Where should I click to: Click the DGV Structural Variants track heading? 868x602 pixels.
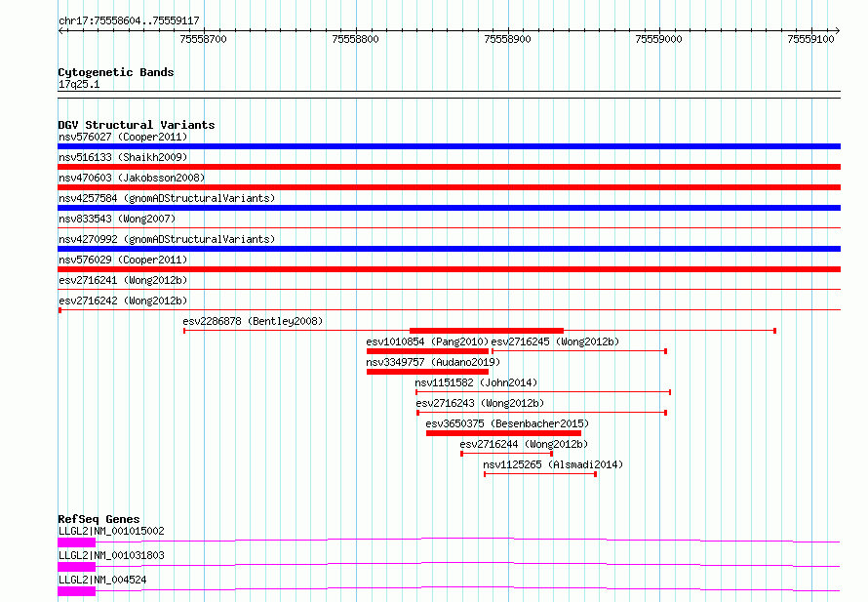(x=137, y=125)
